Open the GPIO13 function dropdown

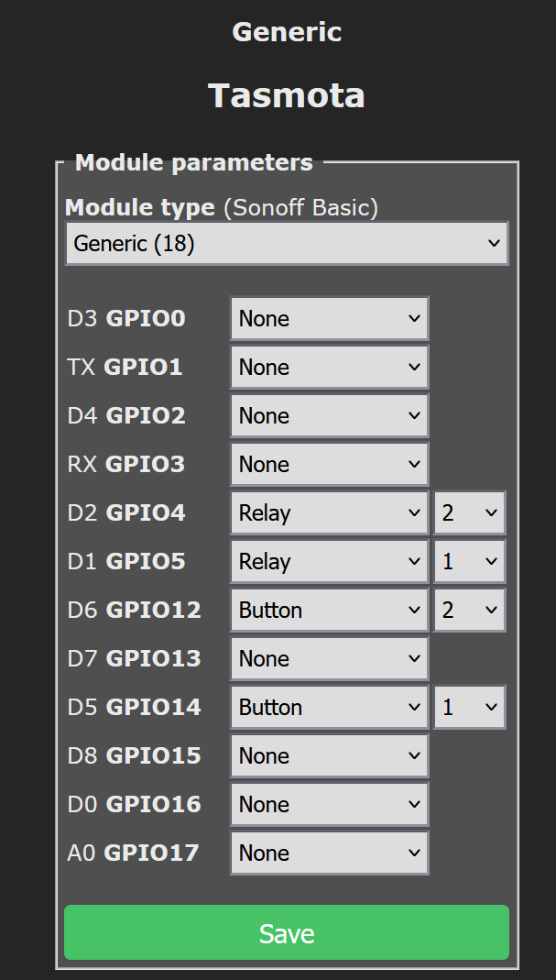329,658
